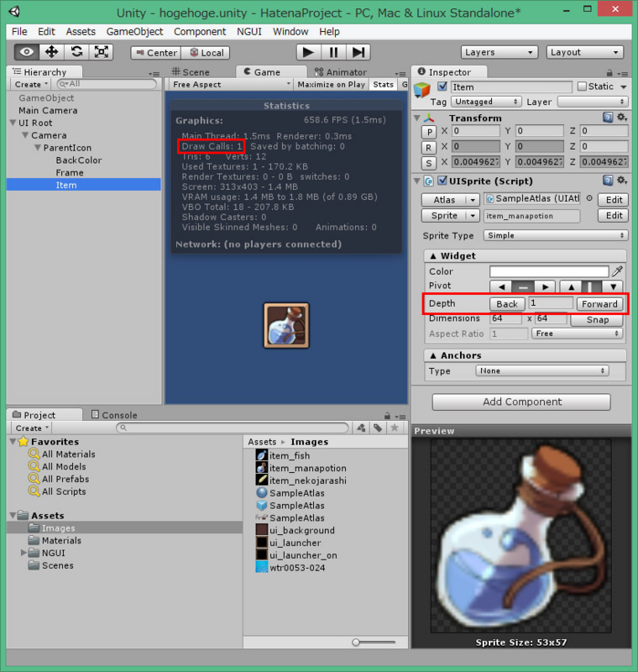Toggle Item active checkbox
This screenshot has height=672, width=638.
(442, 87)
